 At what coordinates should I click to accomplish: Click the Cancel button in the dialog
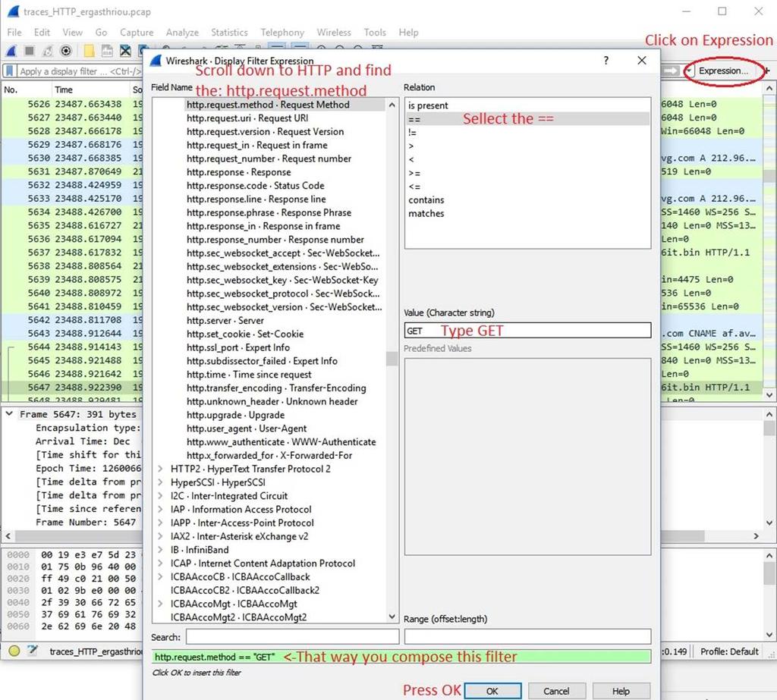coord(556,691)
